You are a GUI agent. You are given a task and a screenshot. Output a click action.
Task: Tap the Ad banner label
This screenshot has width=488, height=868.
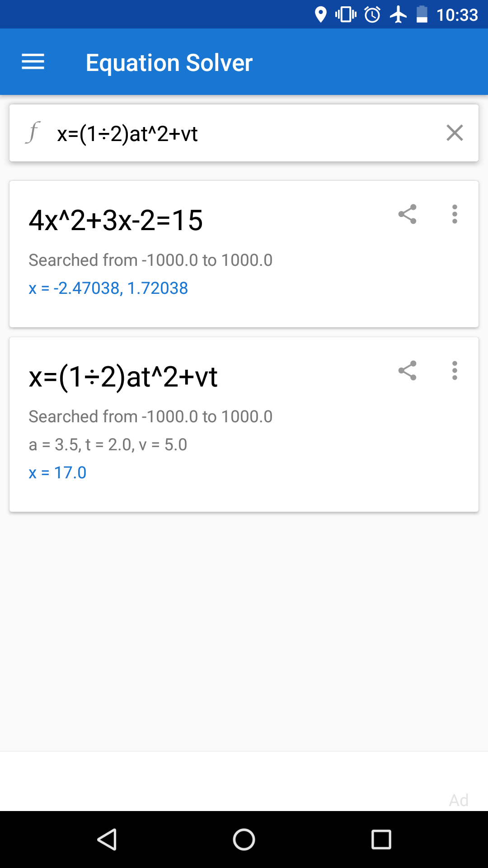[459, 800]
